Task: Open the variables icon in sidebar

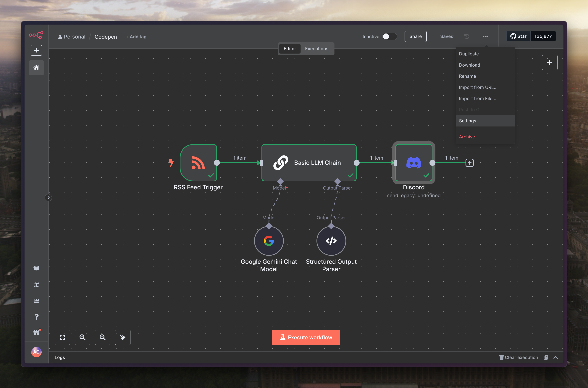Action: pos(36,285)
